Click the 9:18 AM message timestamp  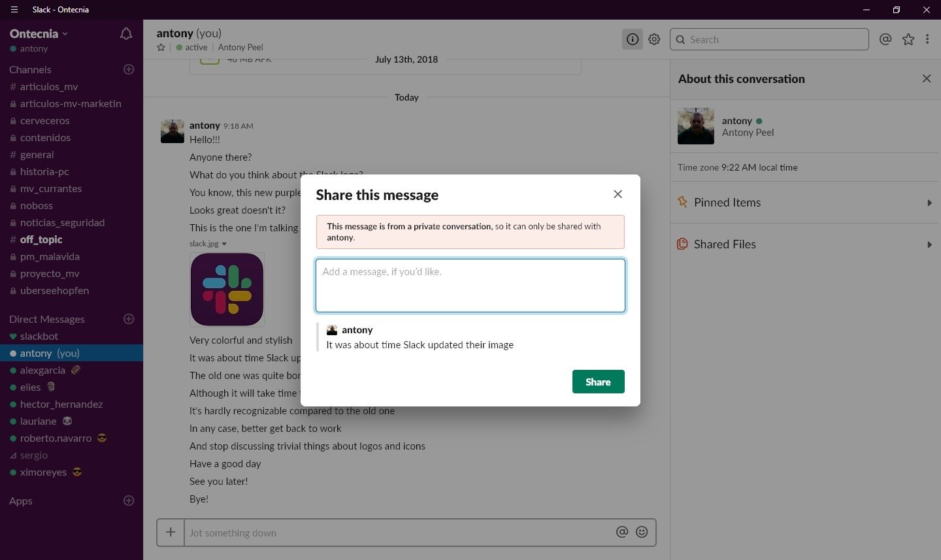239,126
